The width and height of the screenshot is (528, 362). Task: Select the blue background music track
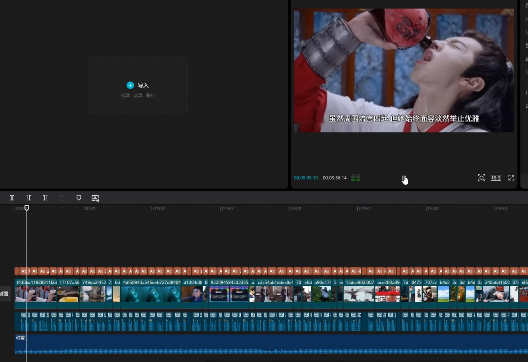coord(271,344)
